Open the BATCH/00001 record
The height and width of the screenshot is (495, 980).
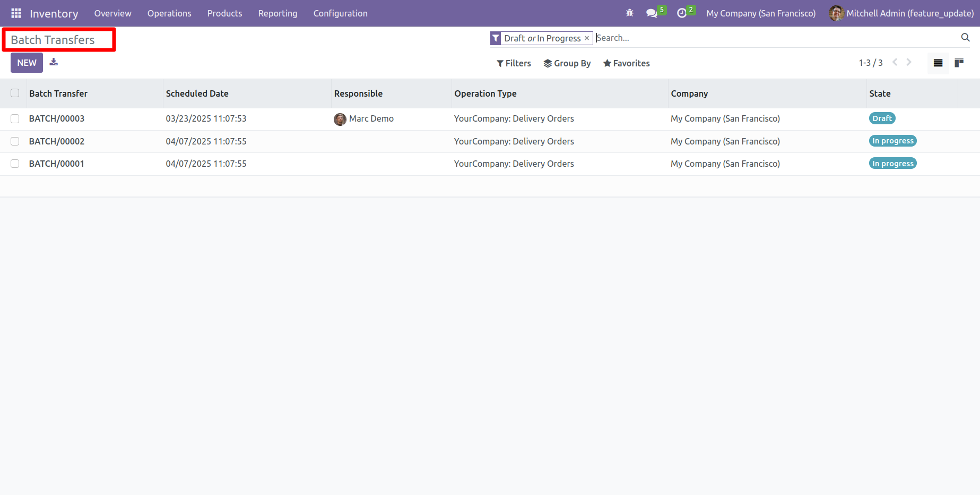coord(57,164)
